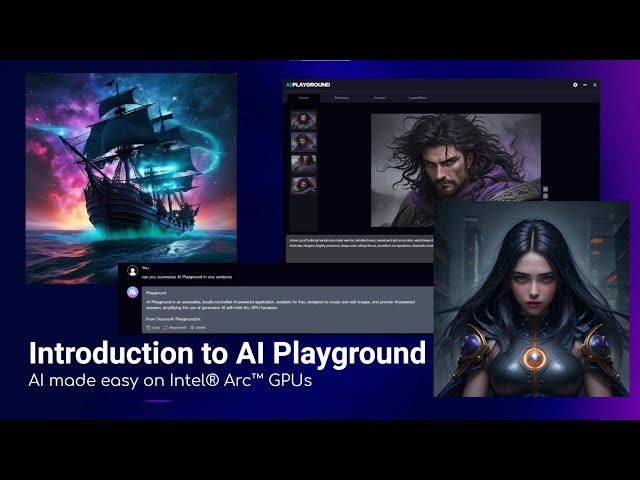This screenshot has width=640, height=480.
Task: Switch to the Answer tab
Action: click(380, 98)
